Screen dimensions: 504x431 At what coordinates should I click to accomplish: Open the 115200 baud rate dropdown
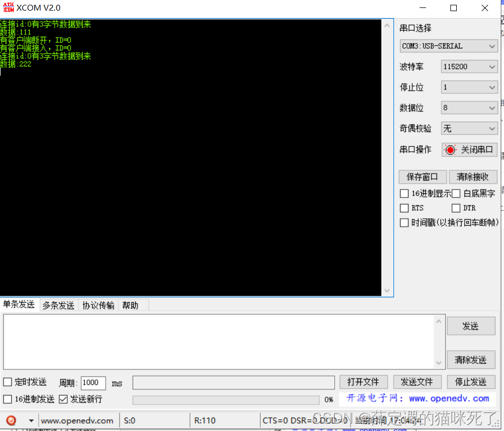pyautogui.click(x=470, y=66)
